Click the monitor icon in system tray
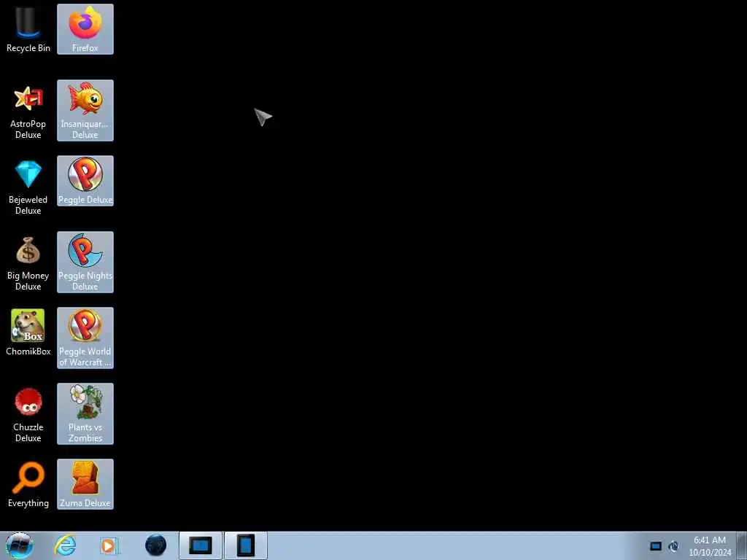This screenshot has width=747, height=560. [x=656, y=546]
